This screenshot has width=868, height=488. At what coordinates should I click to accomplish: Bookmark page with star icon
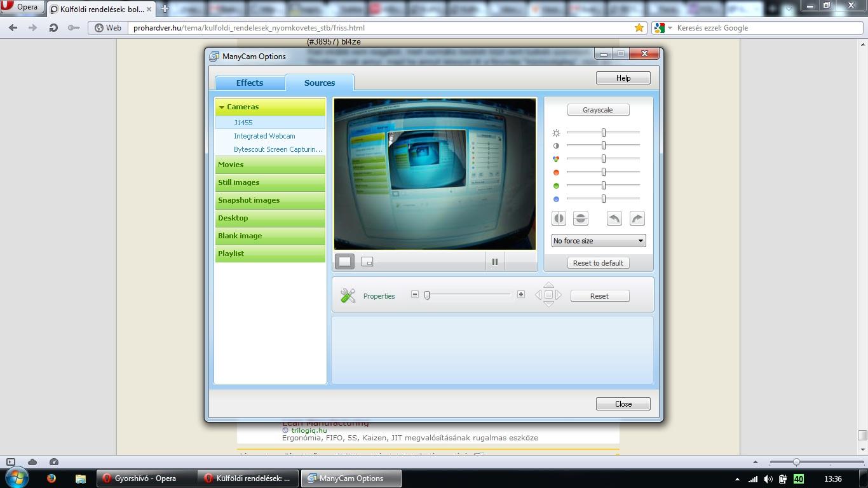click(x=639, y=28)
